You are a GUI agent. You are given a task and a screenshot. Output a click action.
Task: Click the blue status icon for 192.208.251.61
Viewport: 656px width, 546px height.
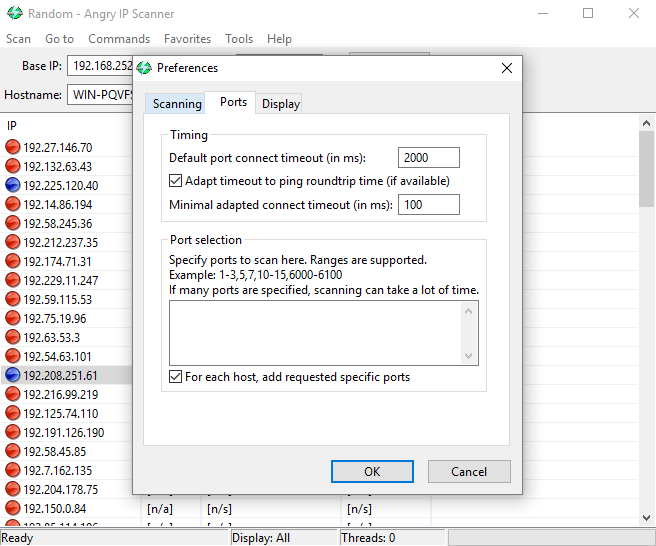tap(13, 375)
